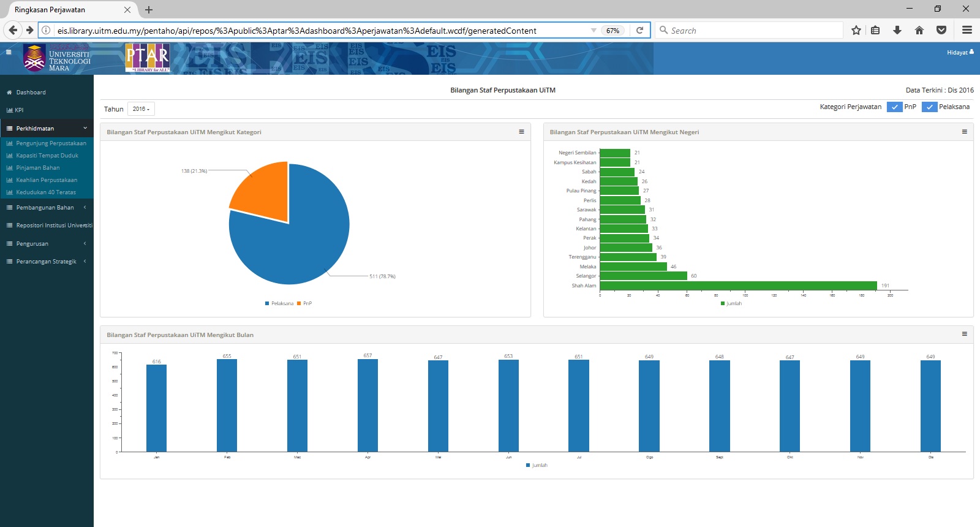
Task: Open the Hidayat user menu
Action: click(960, 52)
